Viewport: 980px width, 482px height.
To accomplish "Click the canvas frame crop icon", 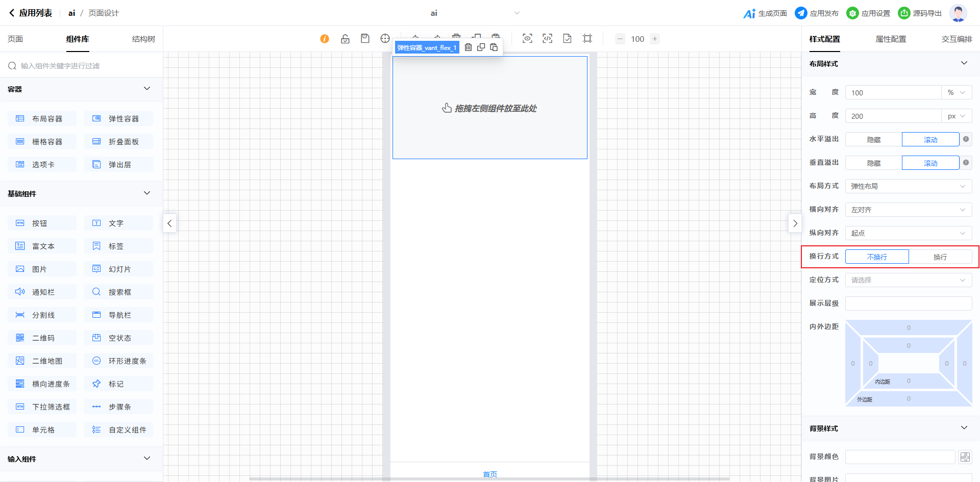I will [x=587, y=39].
